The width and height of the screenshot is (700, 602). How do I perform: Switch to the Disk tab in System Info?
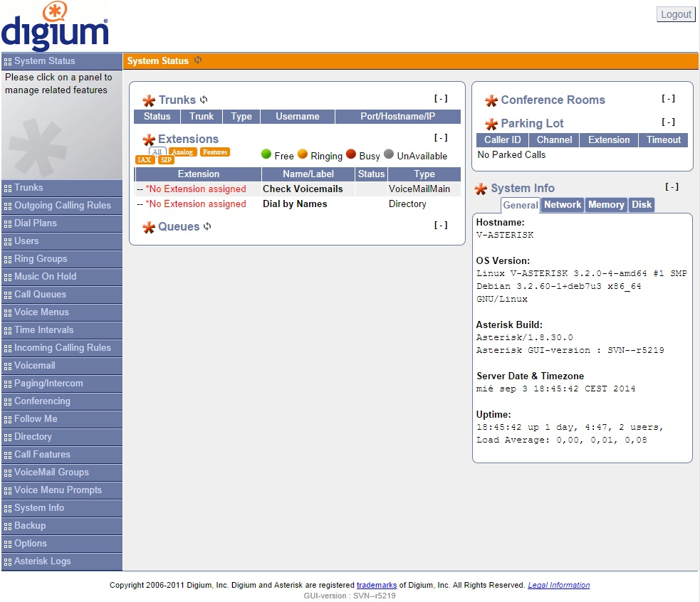(x=642, y=205)
